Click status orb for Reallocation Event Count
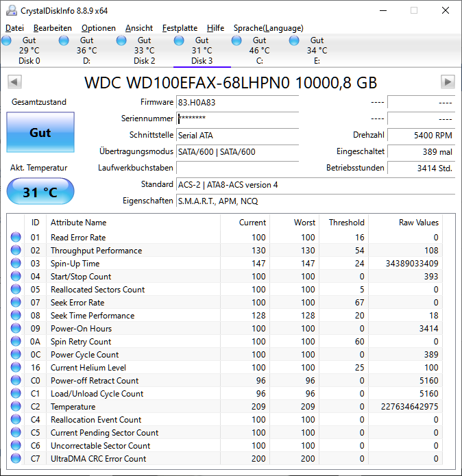The height and width of the screenshot is (476, 462). [16, 420]
